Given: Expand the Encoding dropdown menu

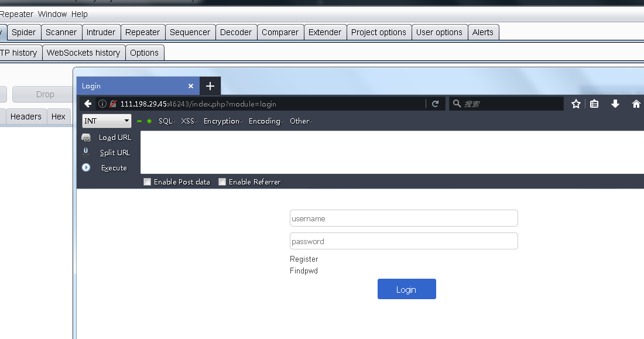Looking at the screenshot, I should [x=266, y=121].
